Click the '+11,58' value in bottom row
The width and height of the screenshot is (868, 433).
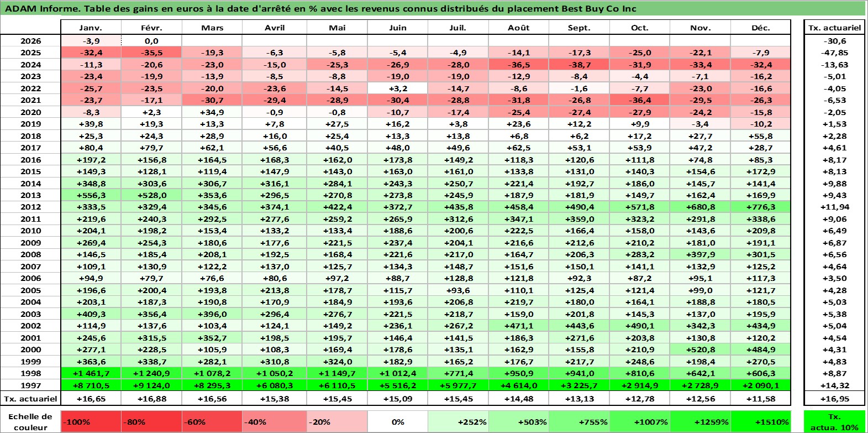[x=760, y=399]
